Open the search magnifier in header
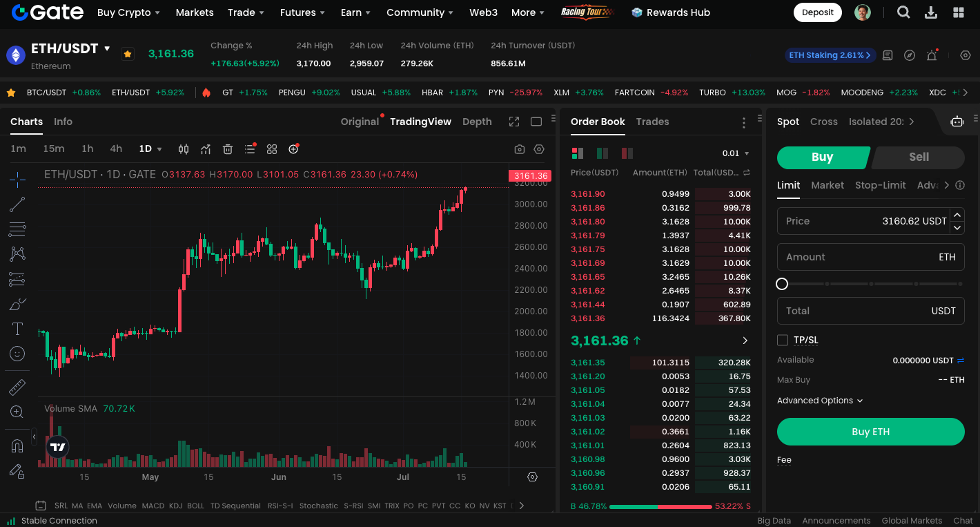This screenshot has width=980, height=527. click(x=903, y=12)
